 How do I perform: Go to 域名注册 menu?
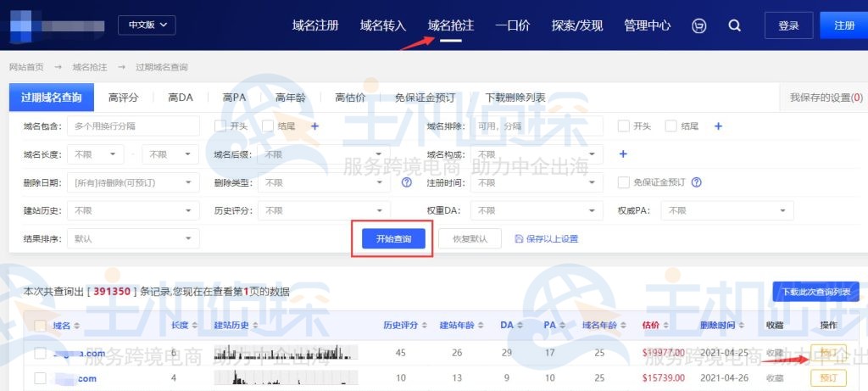point(315,25)
